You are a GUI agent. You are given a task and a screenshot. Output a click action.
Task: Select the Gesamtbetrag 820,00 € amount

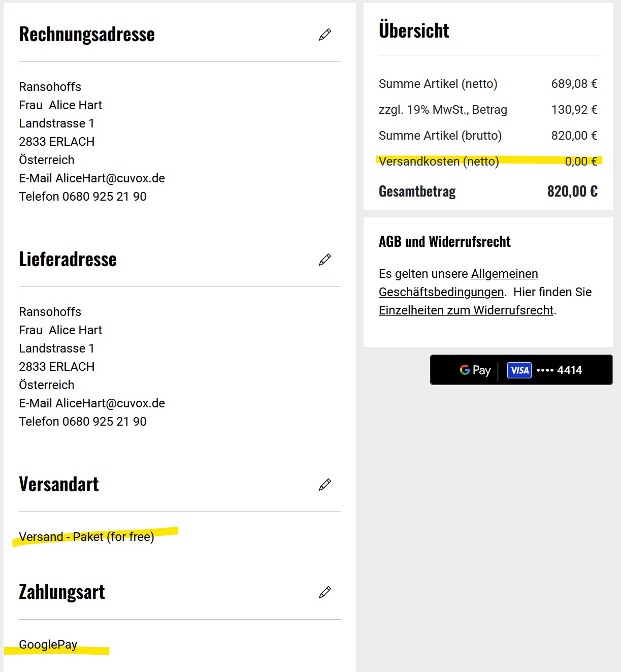572,191
